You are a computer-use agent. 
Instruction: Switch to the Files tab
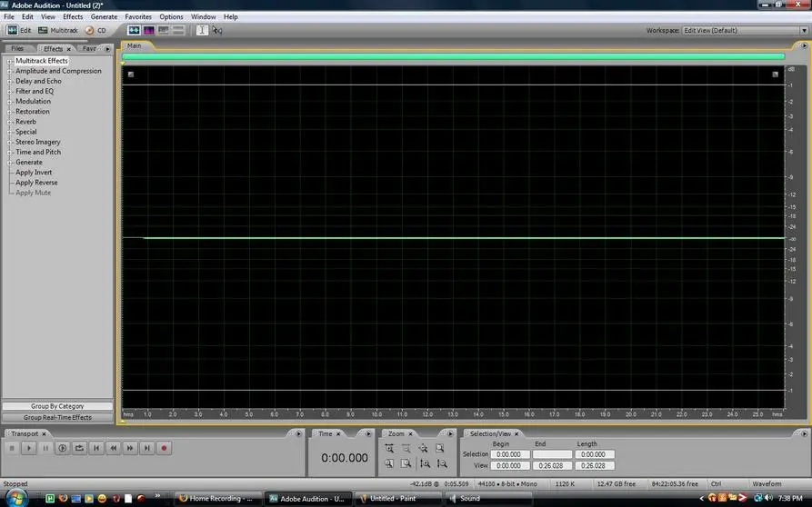pyautogui.click(x=17, y=49)
